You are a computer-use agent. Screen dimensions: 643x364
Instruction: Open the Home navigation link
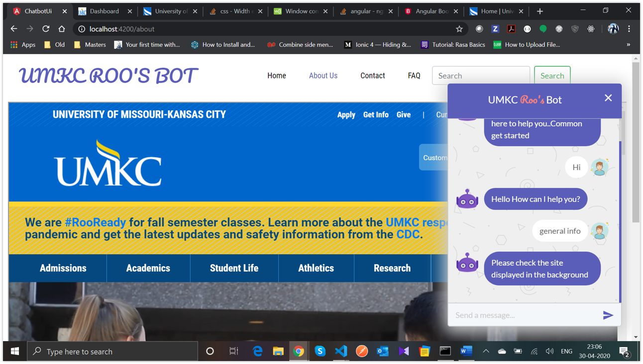pyautogui.click(x=277, y=76)
